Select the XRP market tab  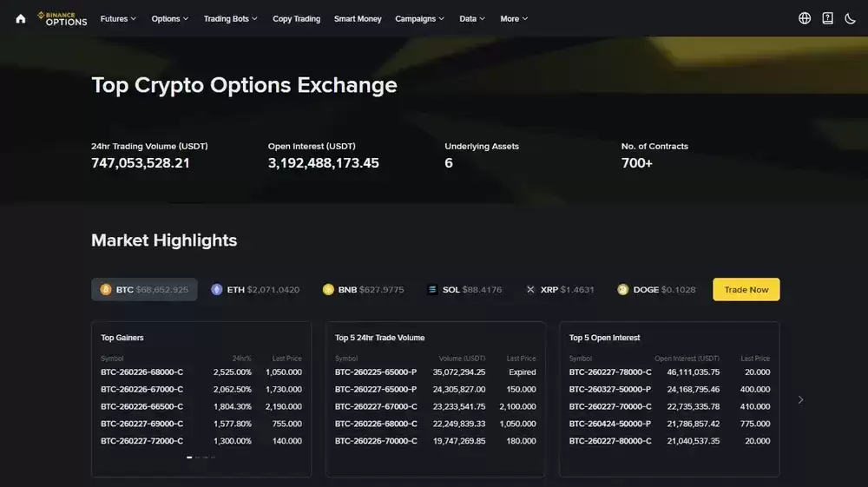(560, 289)
